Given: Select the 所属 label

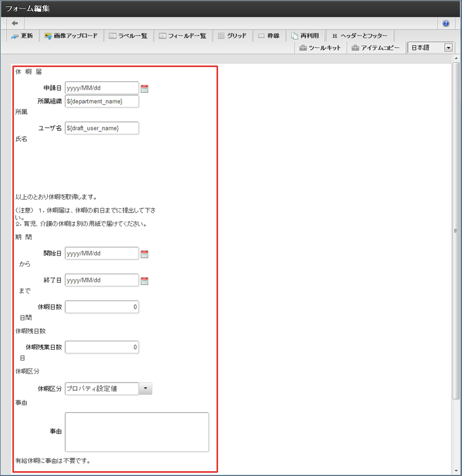Looking at the screenshot, I should (x=21, y=112).
